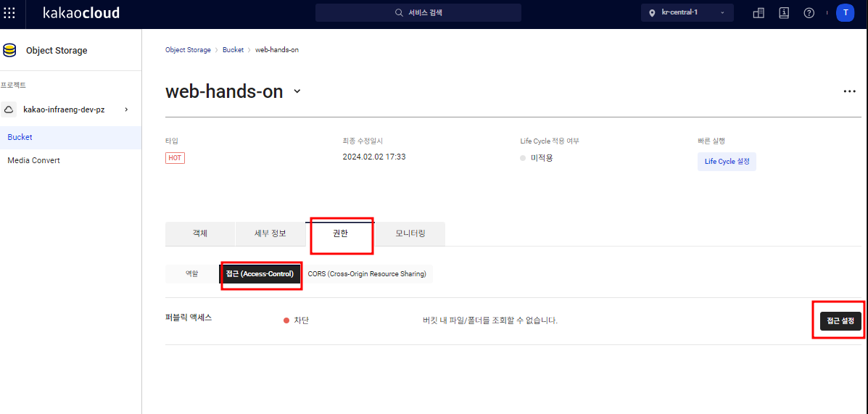Open Bucket in the sidebar
The height and width of the screenshot is (414, 868).
coord(71,137)
